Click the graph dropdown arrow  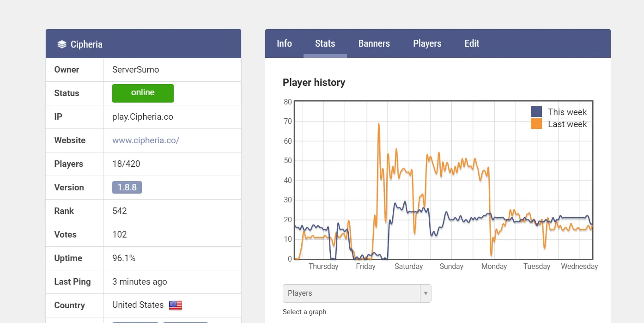[x=425, y=293]
